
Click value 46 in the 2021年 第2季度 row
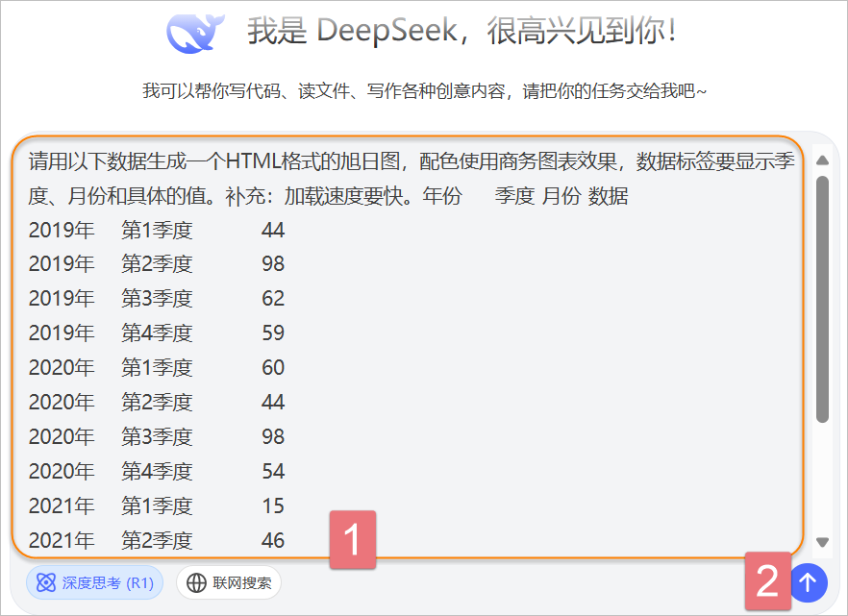click(273, 541)
